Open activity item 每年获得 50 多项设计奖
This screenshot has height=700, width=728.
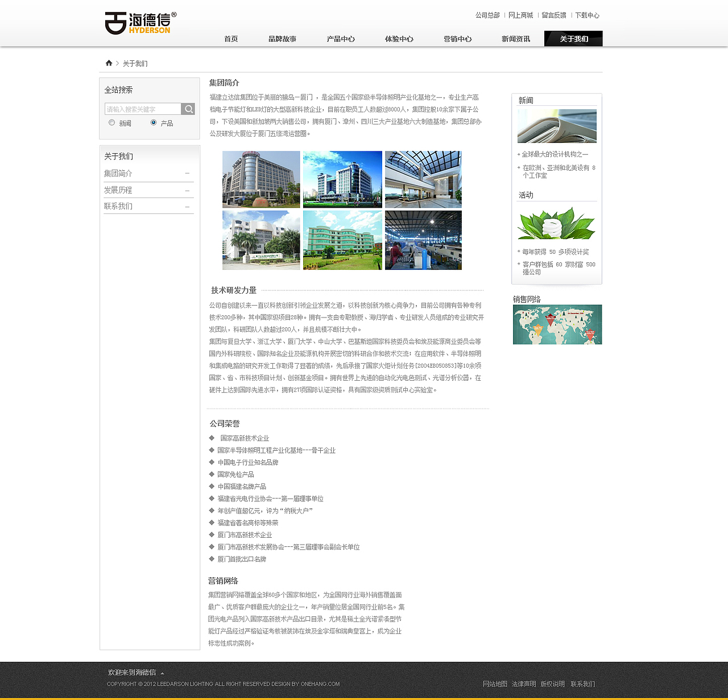pyautogui.click(x=556, y=252)
